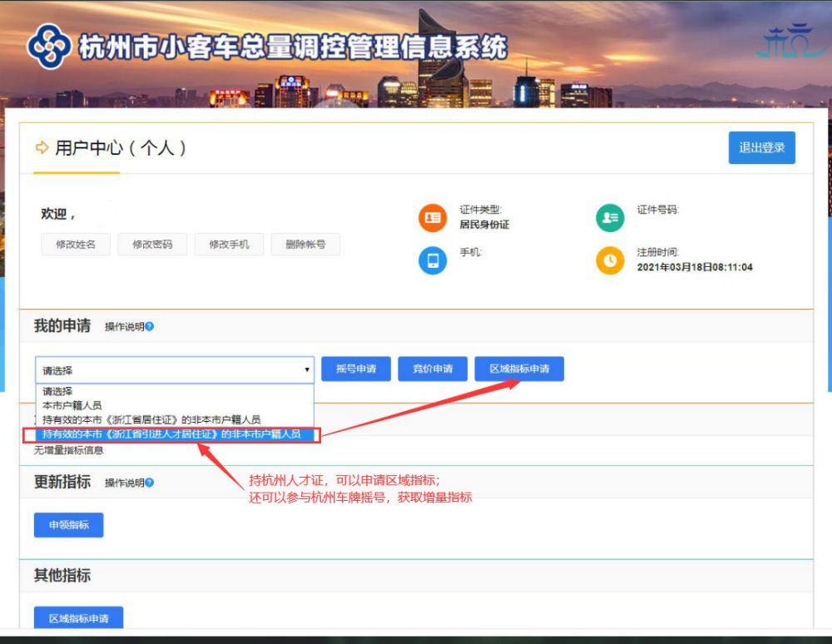Click the 更新指标 section heading
This screenshot has width=832, height=644.
[x=62, y=482]
